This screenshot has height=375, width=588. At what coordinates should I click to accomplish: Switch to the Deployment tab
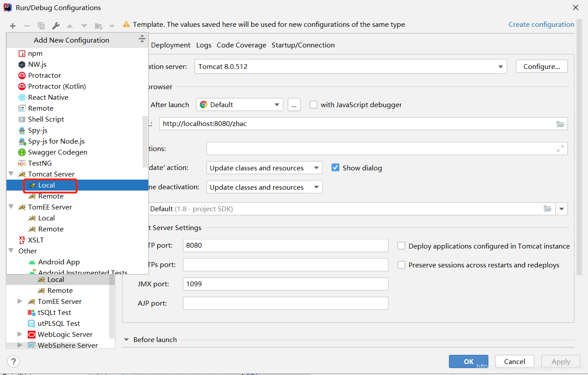click(171, 45)
